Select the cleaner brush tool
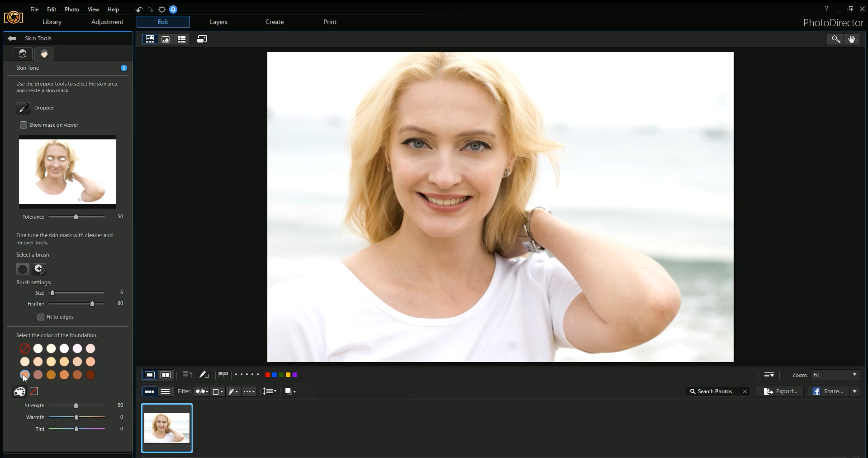 tap(23, 269)
